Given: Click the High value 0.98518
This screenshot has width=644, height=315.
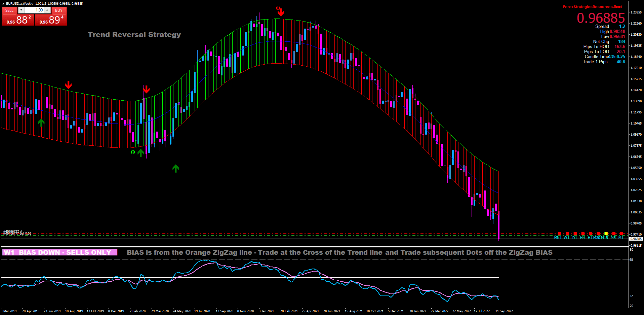Looking at the screenshot, I should (617, 31).
